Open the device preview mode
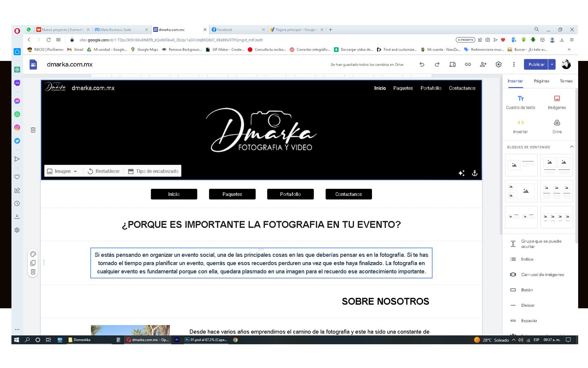 pos(452,65)
